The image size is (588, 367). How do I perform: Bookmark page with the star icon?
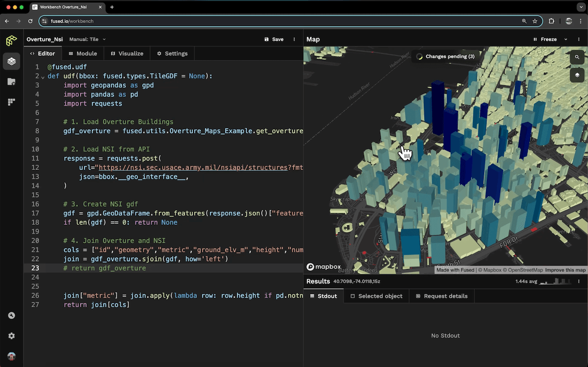pyautogui.click(x=535, y=21)
